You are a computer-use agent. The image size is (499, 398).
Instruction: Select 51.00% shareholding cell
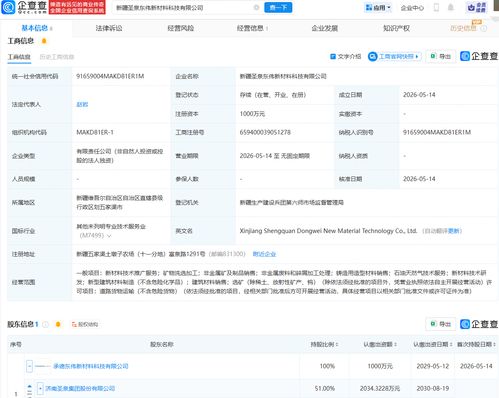[x=325, y=388]
